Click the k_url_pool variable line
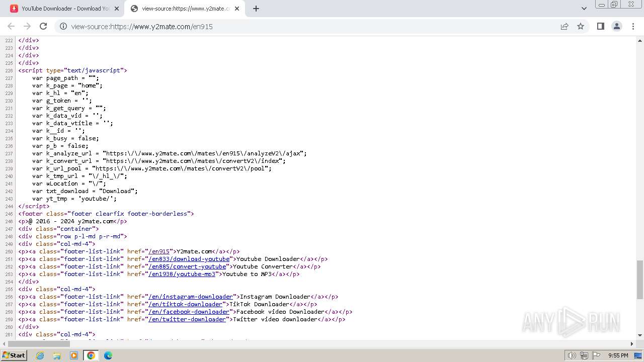This screenshot has height=362, width=644. point(152,168)
